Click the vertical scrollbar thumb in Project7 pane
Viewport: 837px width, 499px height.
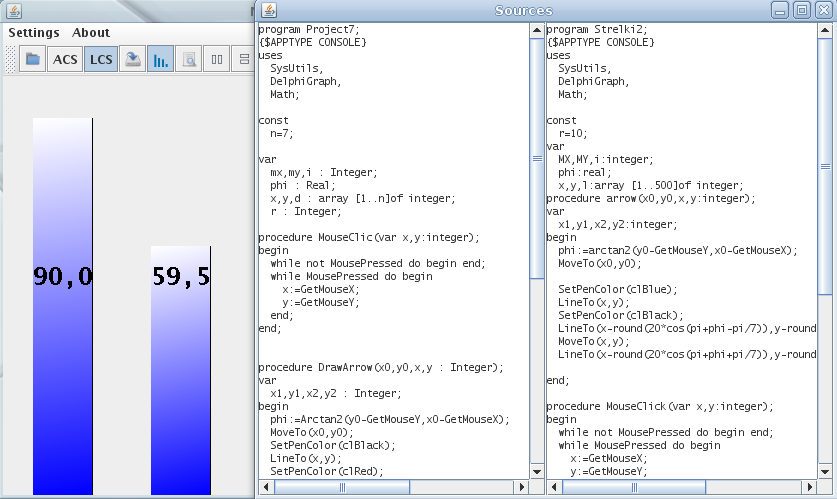point(537,158)
